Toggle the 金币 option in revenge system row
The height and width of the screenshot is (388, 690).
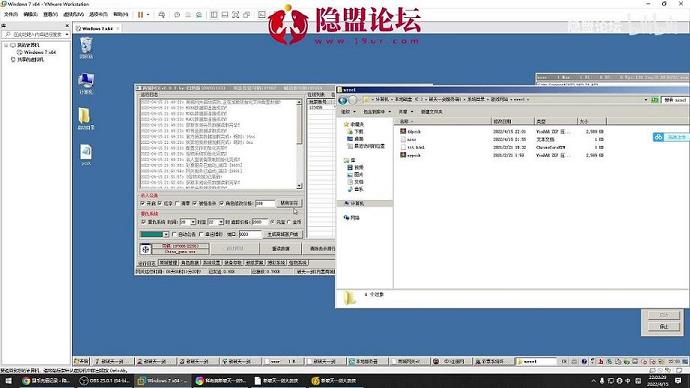pyautogui.click(x=289, y=222)
